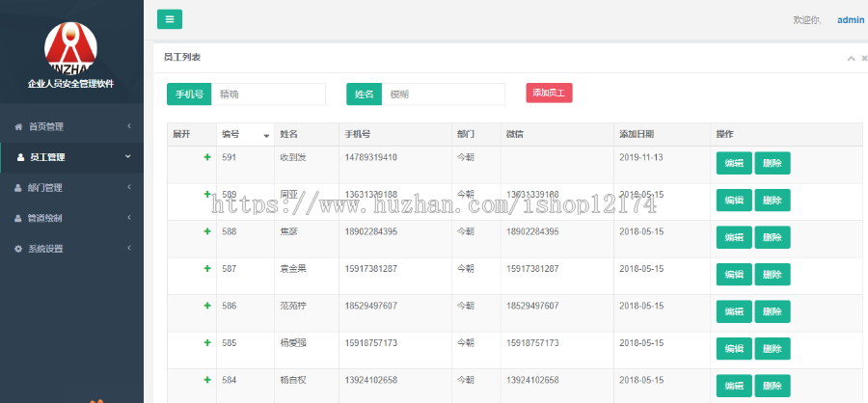The image size is (868, 403).
Task: Click the home icon beside 首页管理
Action: click(x=18, y=126)
